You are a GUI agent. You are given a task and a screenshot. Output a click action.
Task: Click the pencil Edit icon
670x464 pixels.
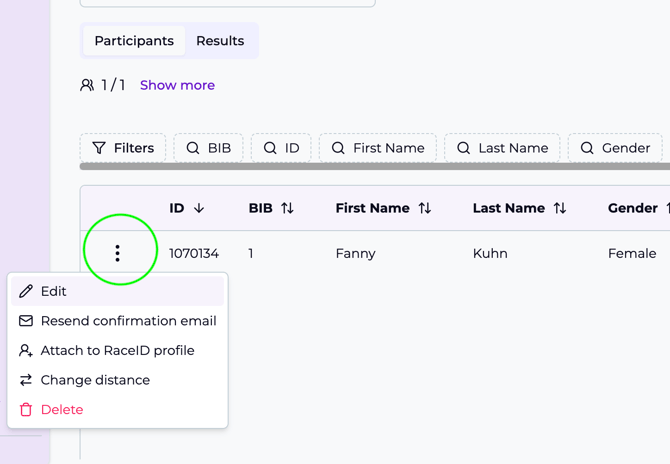26,291
